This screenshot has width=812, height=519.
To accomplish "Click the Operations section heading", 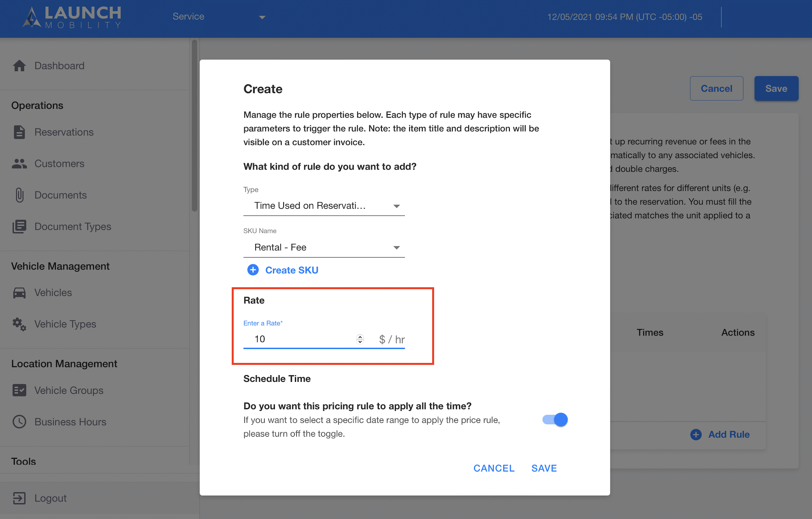I will point(37,105).
